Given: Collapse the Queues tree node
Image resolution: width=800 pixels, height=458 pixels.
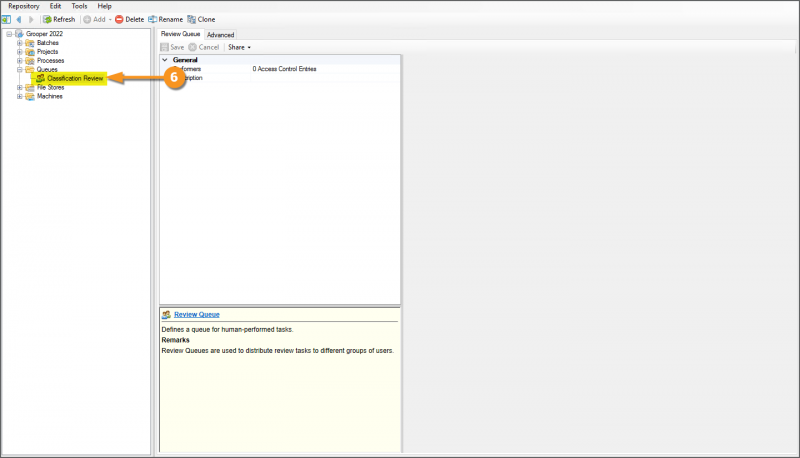Looking at the screenshot, I should 19,69.
